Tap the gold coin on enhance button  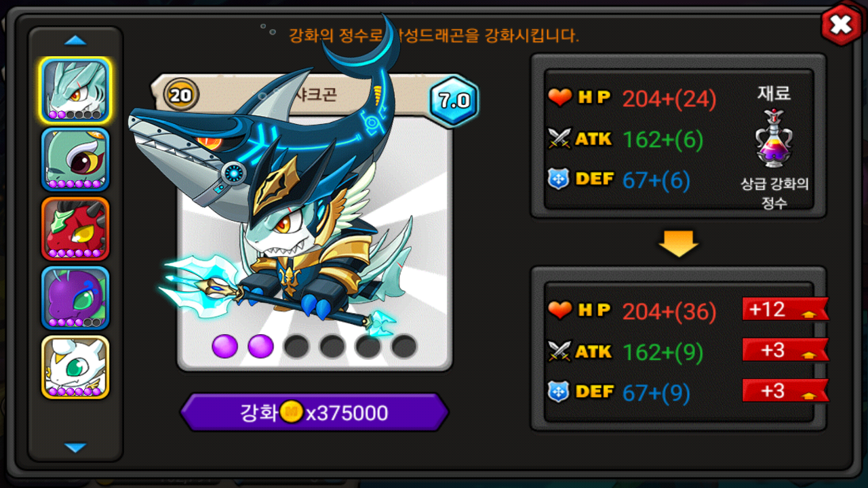pos(291,412)
